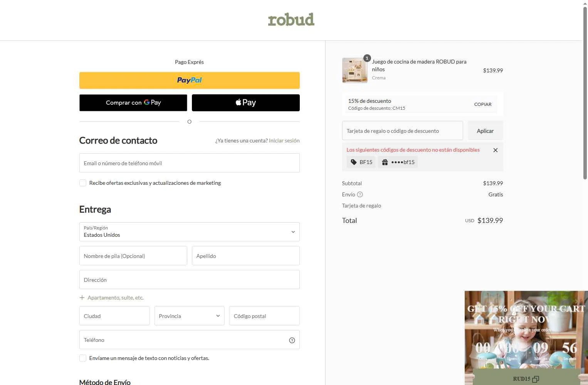Choose the Apple Pay button
This screenshot has height=385, width=588.
point(246,103)
